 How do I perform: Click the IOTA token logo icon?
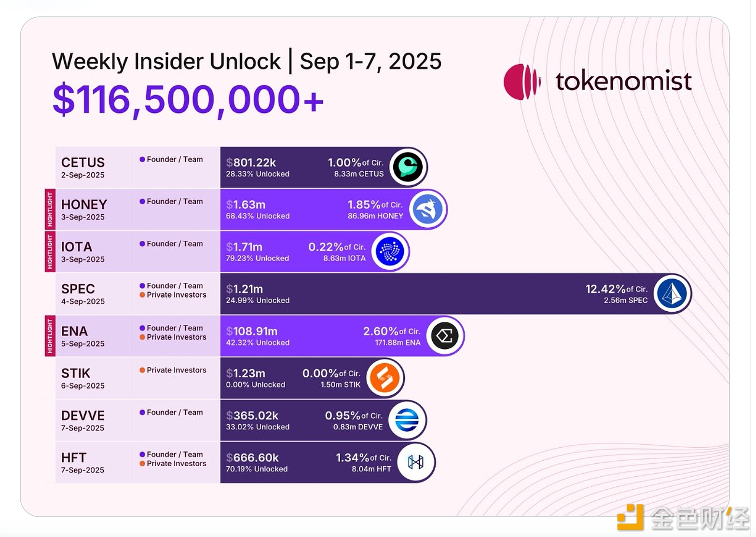[390, 251]
